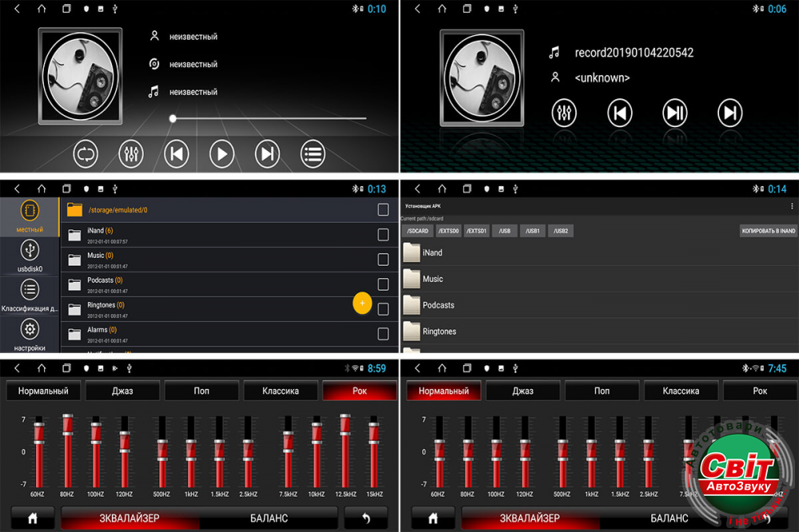
Task: Tick the Music folder checkbox
Action: 383,260
